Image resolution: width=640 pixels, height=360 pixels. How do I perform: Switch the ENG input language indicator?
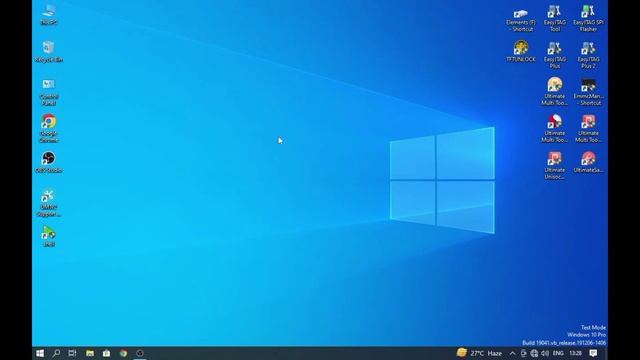pos(558,353)
